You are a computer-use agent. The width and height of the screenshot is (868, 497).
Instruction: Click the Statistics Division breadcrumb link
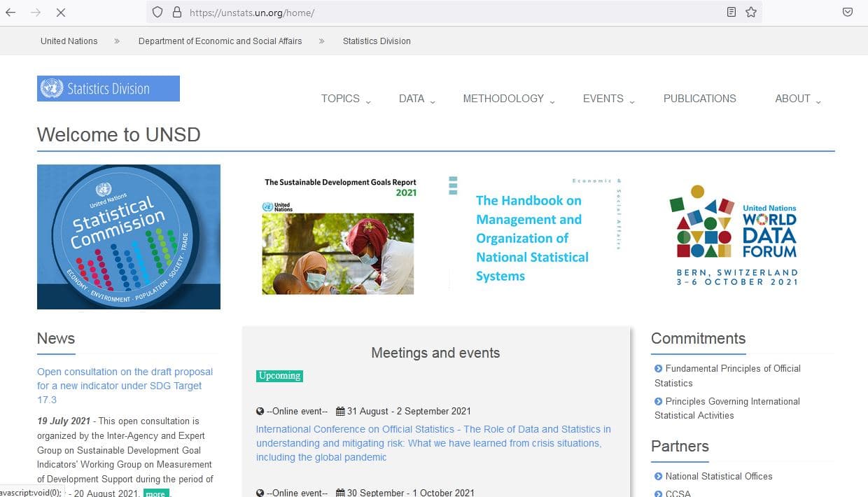(x=377, y=41)
